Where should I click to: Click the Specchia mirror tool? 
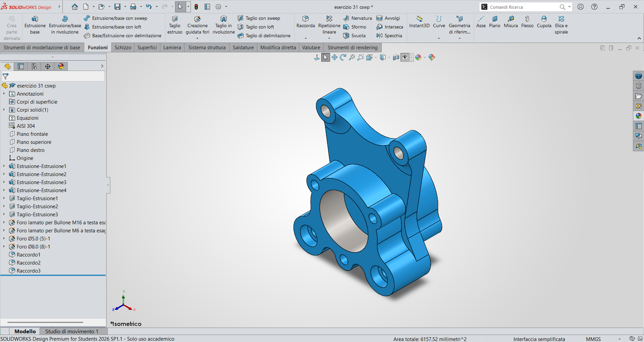389,36
